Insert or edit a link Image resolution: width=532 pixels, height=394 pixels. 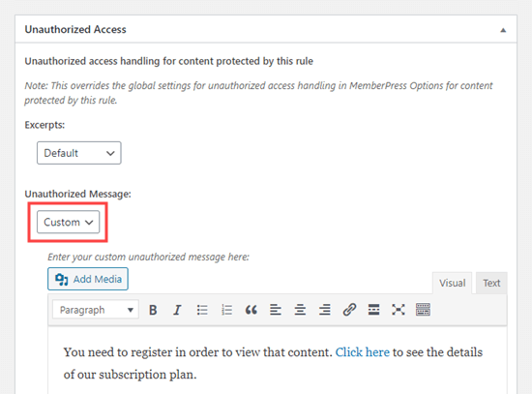[x=349, y=310]
